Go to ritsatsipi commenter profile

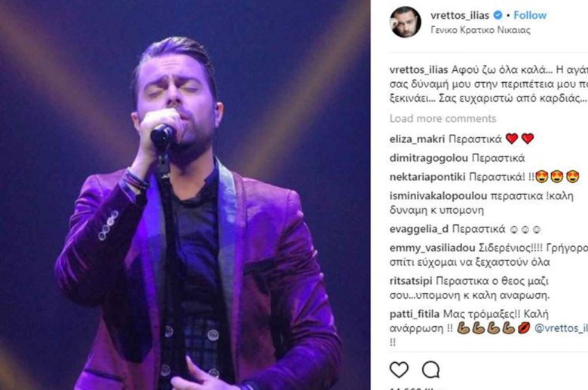[411, 281]
